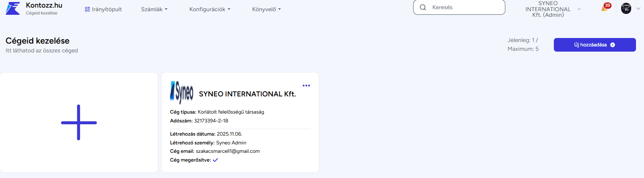The height and width of the screenshot is (178, 644).
Task: Click the Itt láthatod az összes céged subtitle
Action: (42, 51)
